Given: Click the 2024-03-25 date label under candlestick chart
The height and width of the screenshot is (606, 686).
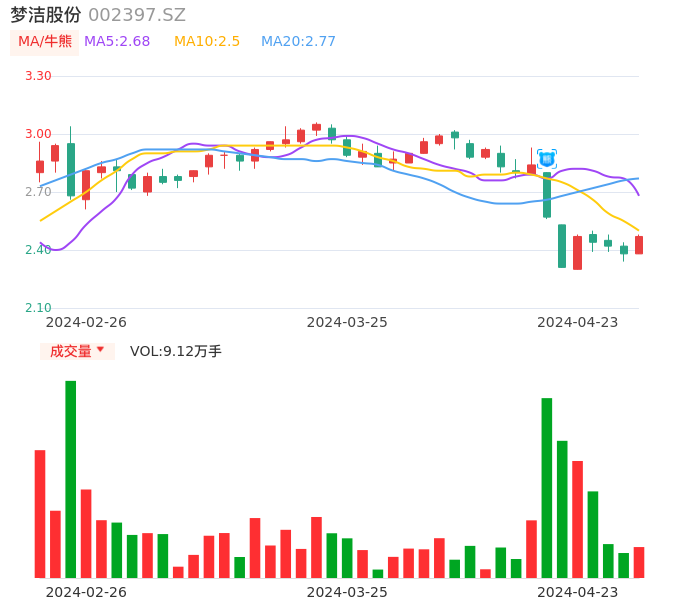Looking at the screenshot, I should (x=347, y=322).
